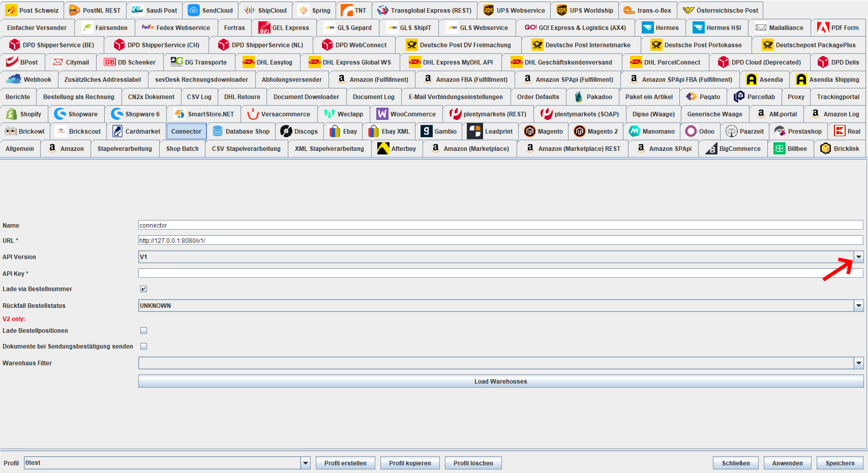Select the Prestashop tab icon
Screen dimensions: 868x473
(780, 131)
